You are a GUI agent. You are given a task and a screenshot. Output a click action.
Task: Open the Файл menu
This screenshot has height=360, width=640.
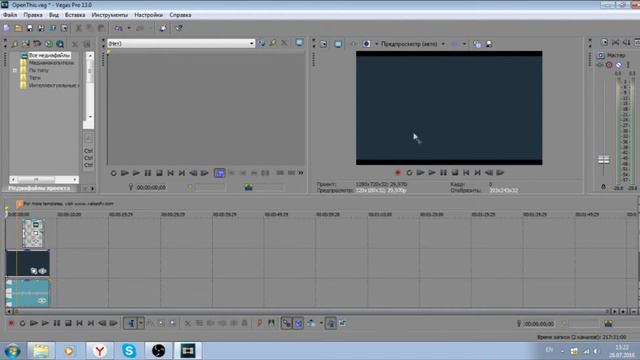10,15
